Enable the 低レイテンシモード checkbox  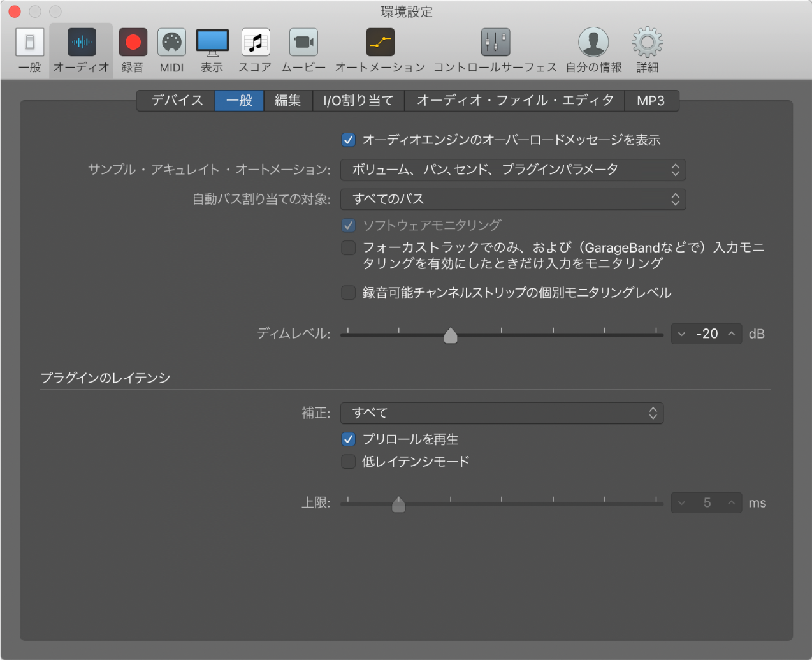tap(348, 461)
